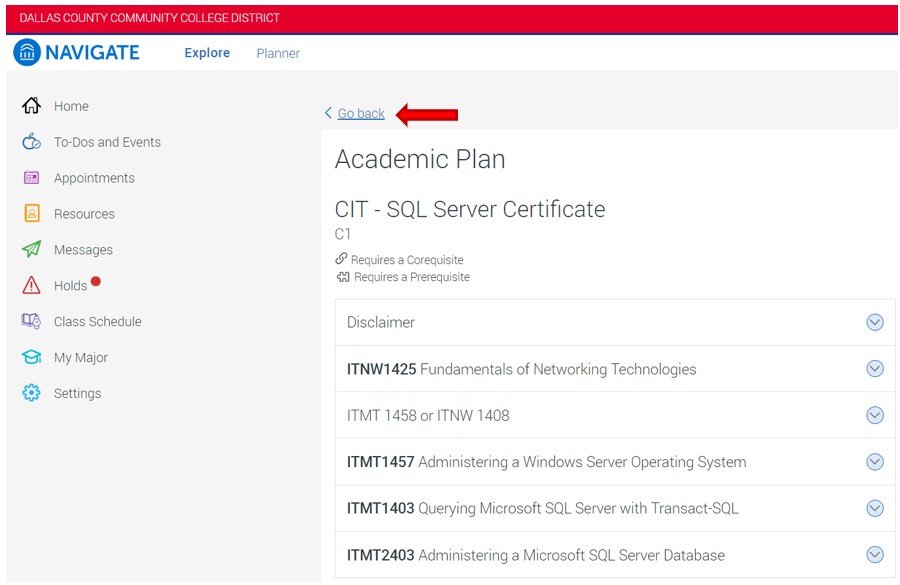Expand ITMT1403 Querying SQL Server row
This screenshot has width=900, height=585.
tap(875, 508)
